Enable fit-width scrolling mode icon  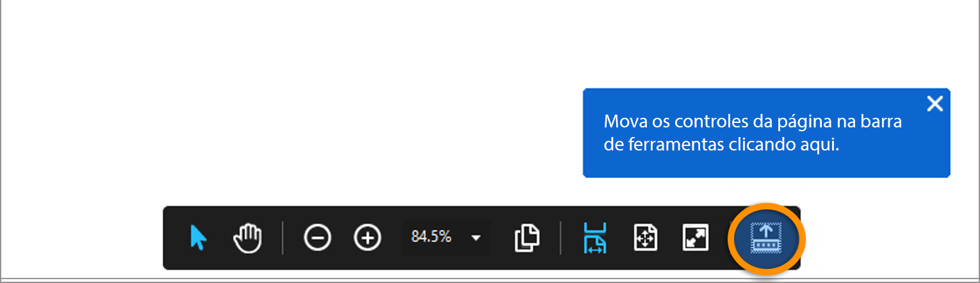pos(595,238)
